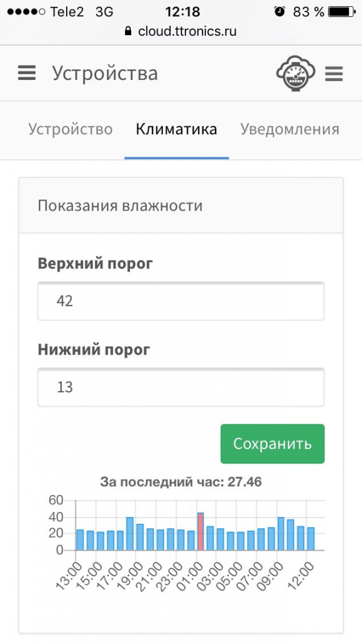Open the Уведомления tab

tap(290, 129)
